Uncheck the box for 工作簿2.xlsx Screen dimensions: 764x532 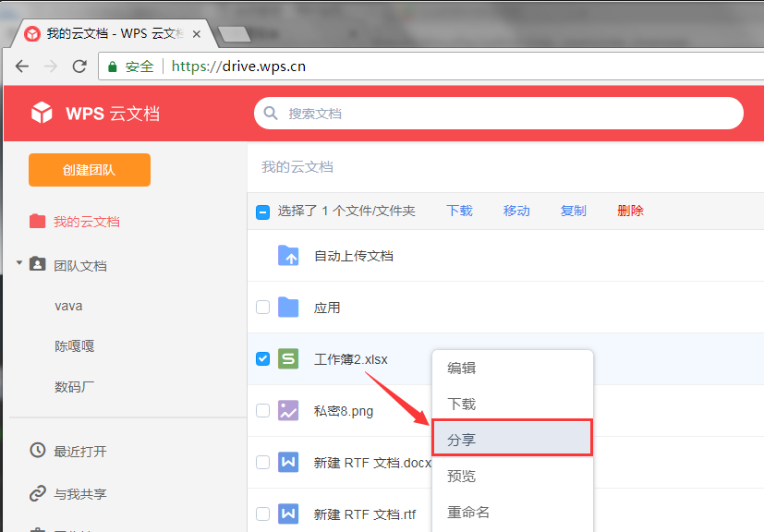[262, 359]
